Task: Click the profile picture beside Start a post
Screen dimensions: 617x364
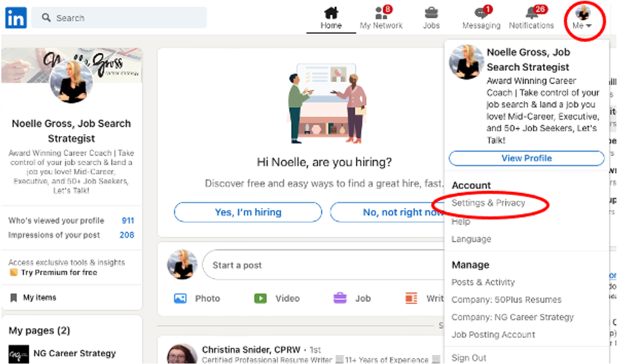Action: click(182, 264)
